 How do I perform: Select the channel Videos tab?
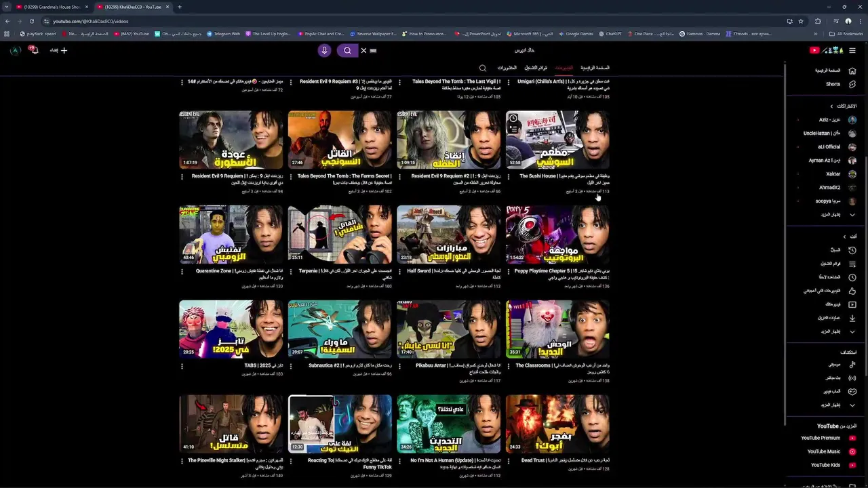[x=564, y=68]
